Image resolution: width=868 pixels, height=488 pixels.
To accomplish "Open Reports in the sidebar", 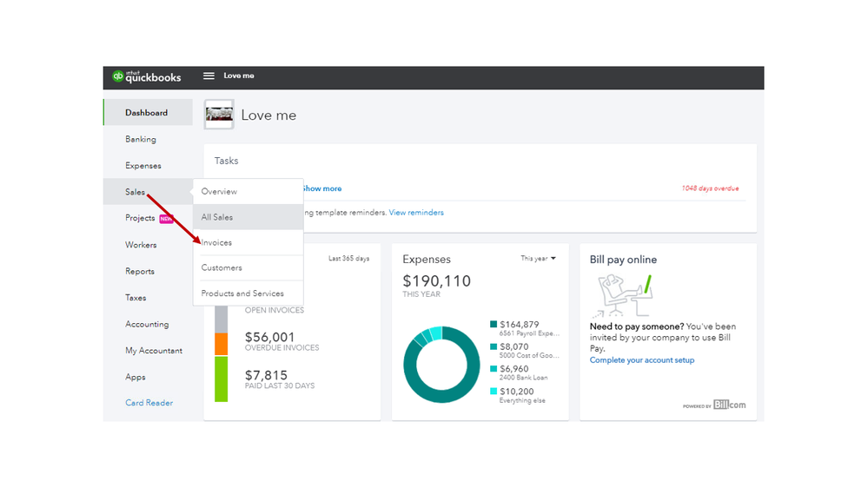I will (140, 271).
